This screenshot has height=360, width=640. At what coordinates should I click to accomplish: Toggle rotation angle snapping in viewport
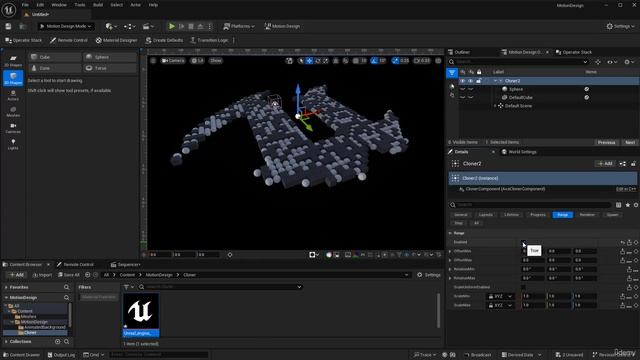tap(374, 60)
